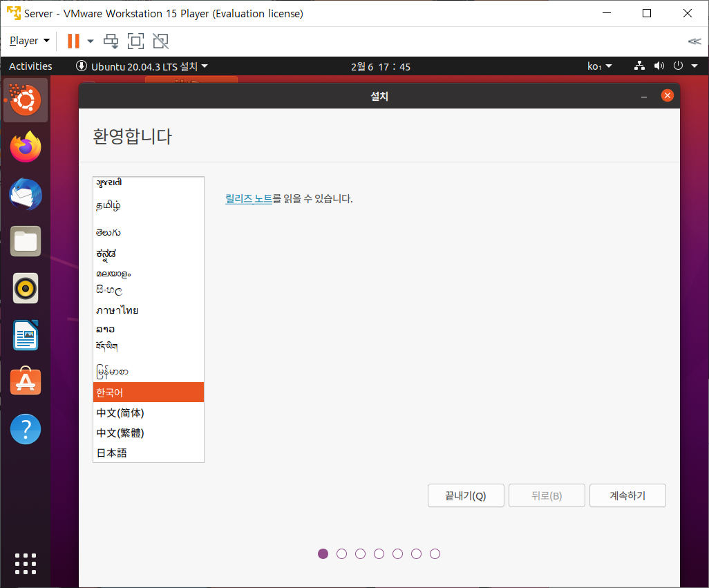Select ภาษาไทย in the language list
Viewport: 709px width, 588px height.
tap(149, 310)
